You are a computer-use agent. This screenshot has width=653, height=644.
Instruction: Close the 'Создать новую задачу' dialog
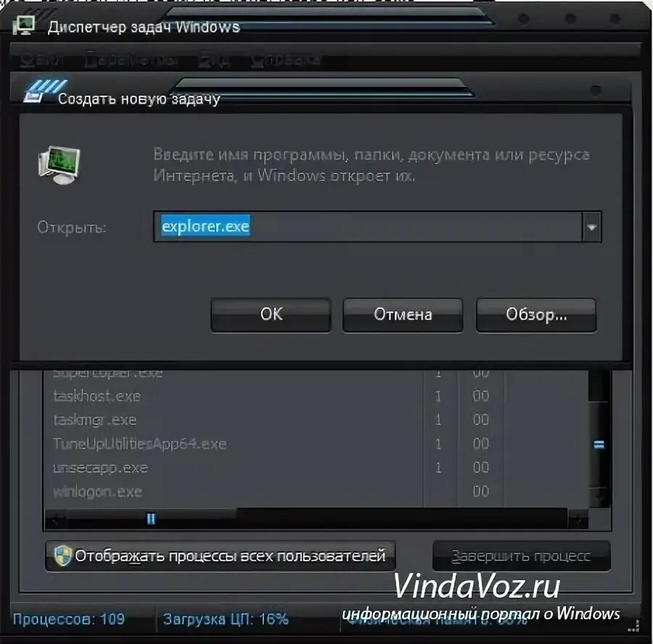[596, 90]
